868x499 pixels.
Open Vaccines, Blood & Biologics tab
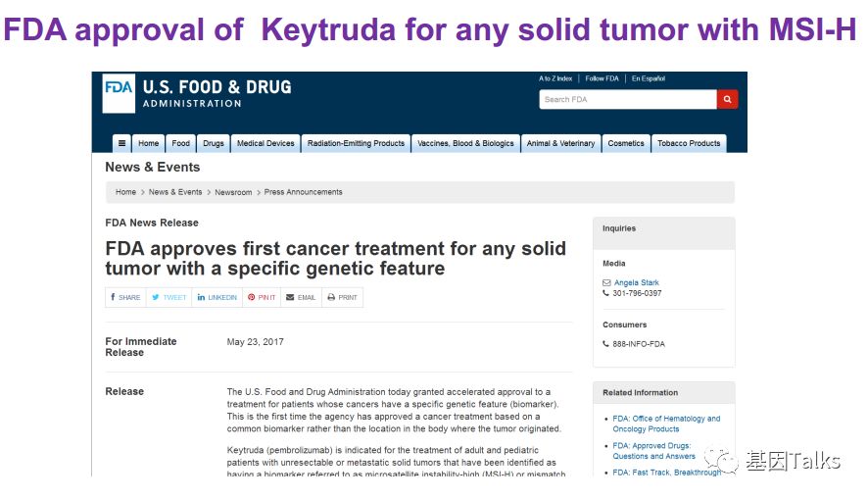(x=465, y=143)
